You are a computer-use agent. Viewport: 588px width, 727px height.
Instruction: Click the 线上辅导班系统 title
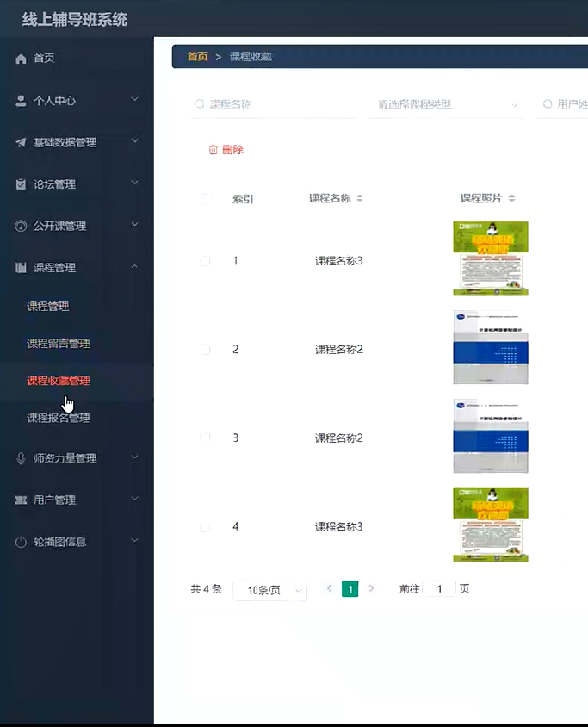75,20
